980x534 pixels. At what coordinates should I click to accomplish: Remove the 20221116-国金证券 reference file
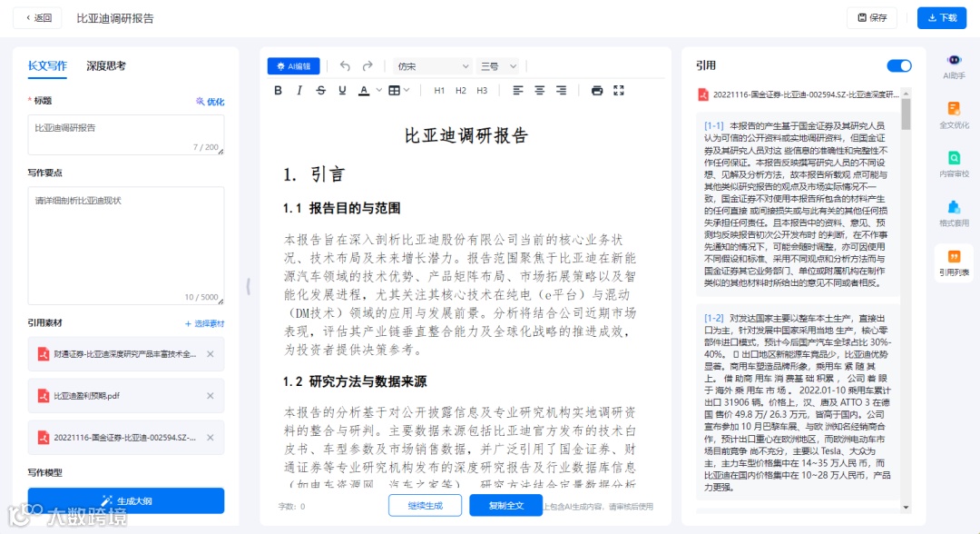tap(211, 438)
